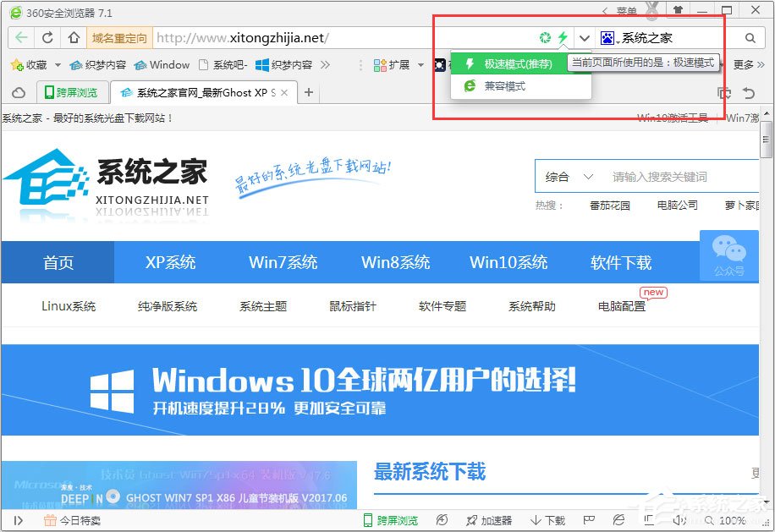The width and height of the screenshot is (775, 532).
Task: Select the 软件下载 navigation menu item
Action: [x=620, y=262]
